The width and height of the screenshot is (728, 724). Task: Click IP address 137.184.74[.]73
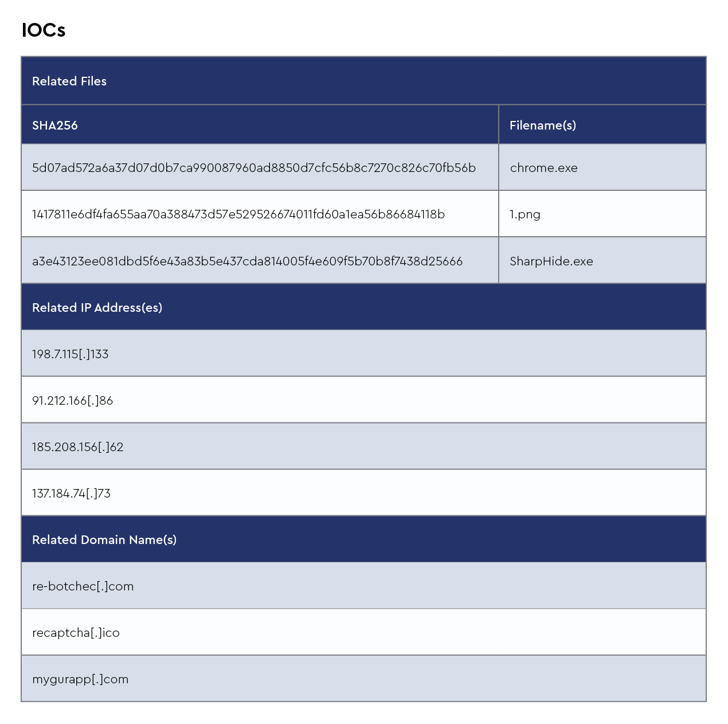(72, 494)
